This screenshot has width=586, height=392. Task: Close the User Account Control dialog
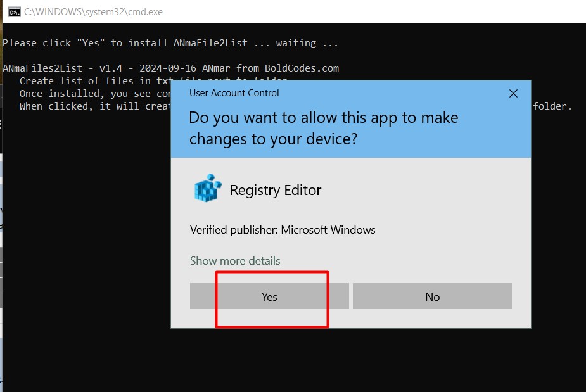513,94
